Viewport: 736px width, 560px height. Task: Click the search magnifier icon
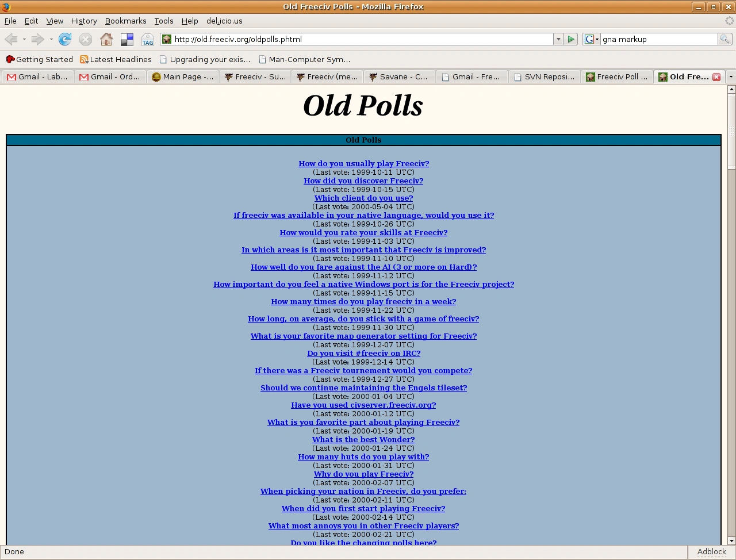tap(724, 39)
